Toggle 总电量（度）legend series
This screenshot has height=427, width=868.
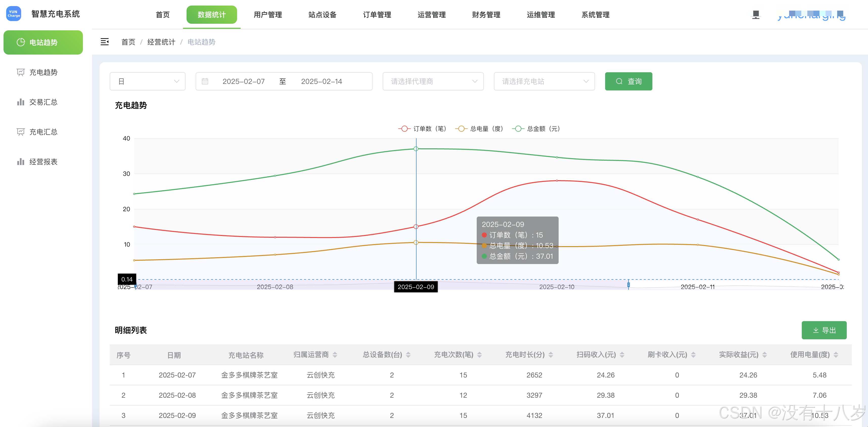tap(479, 129)
